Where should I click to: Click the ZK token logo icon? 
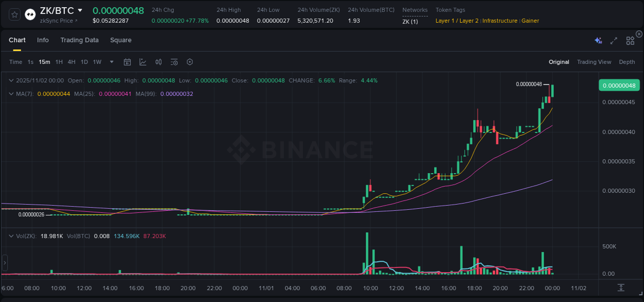[x=30, y=14]
